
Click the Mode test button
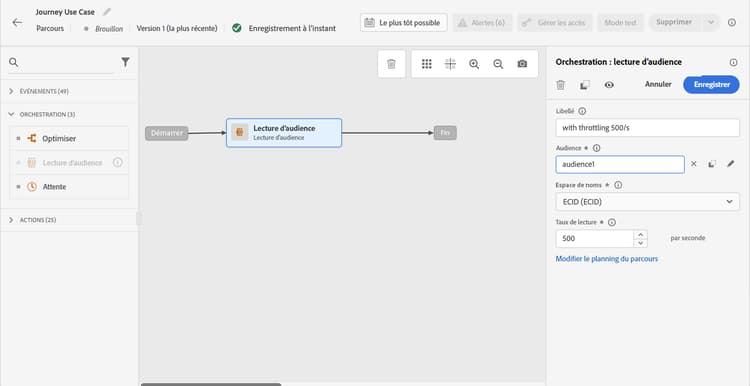[x=620, y=22]
